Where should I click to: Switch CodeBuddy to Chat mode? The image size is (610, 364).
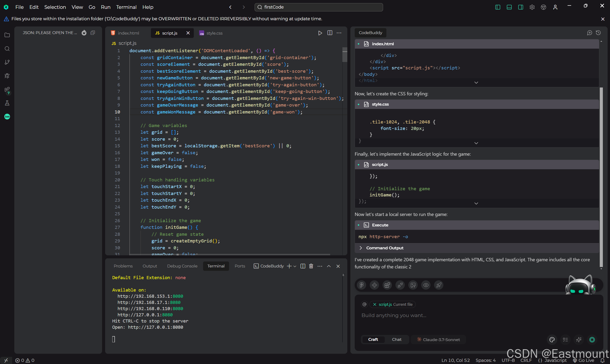(x=397, y=339)
